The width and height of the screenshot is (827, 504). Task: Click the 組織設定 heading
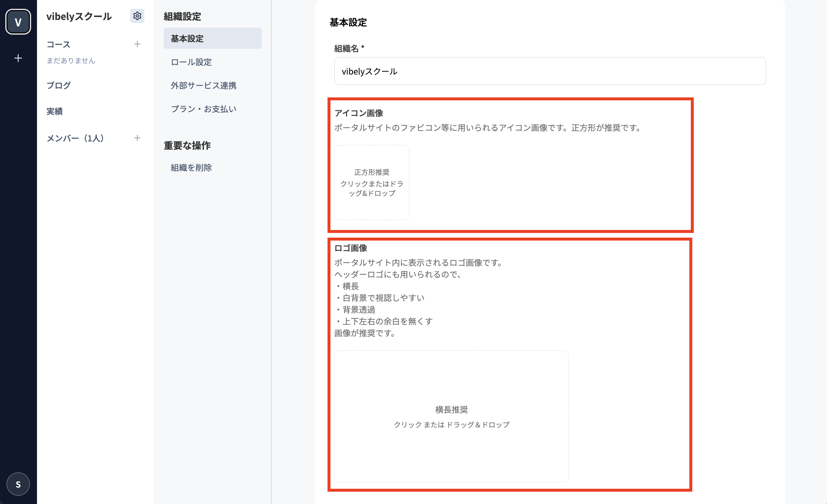182,16
